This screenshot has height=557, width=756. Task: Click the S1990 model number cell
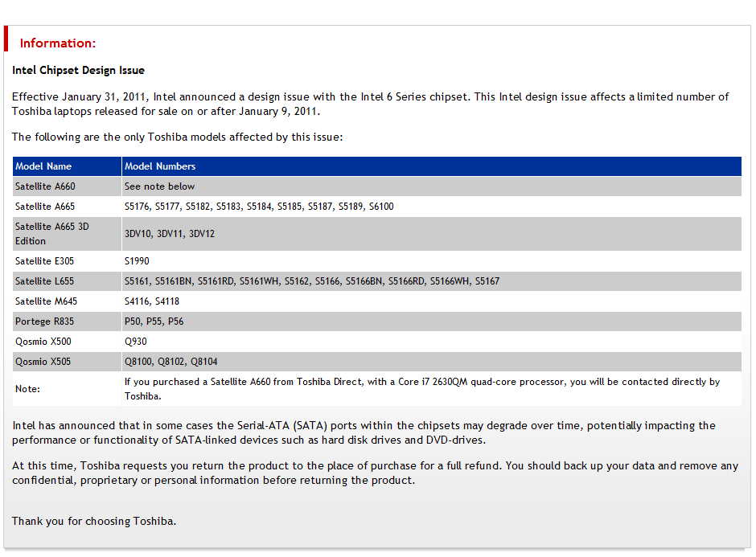point(432,261)
